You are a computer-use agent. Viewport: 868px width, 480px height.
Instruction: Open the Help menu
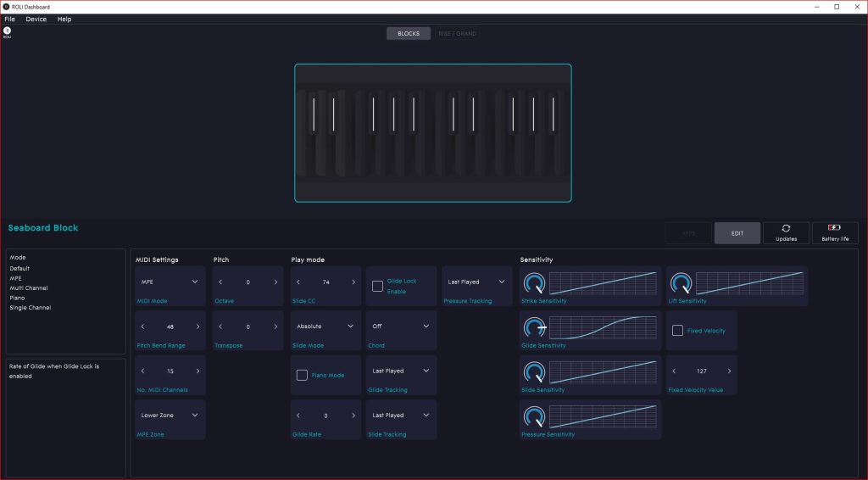[64, 19]
